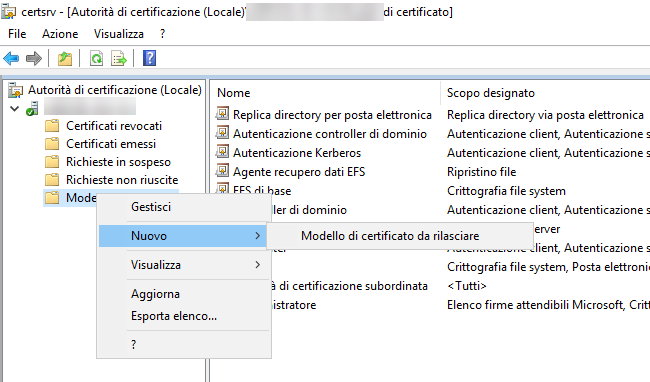The height and width of the screenshot is (382, 650).
Task: Click the Elenco firme attendibili Microsoft cell
Action: pyautogui.click(x=548, y=305)
